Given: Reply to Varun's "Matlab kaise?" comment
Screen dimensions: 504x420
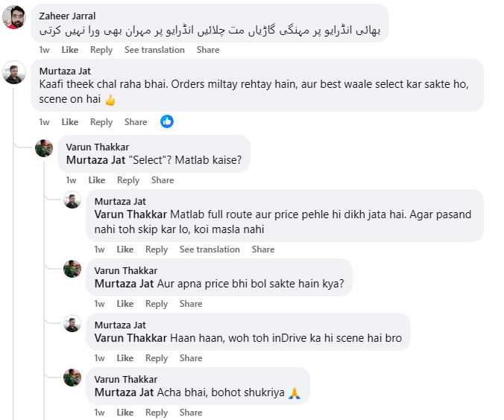Looking at the screenshot, I should point(128,180).
